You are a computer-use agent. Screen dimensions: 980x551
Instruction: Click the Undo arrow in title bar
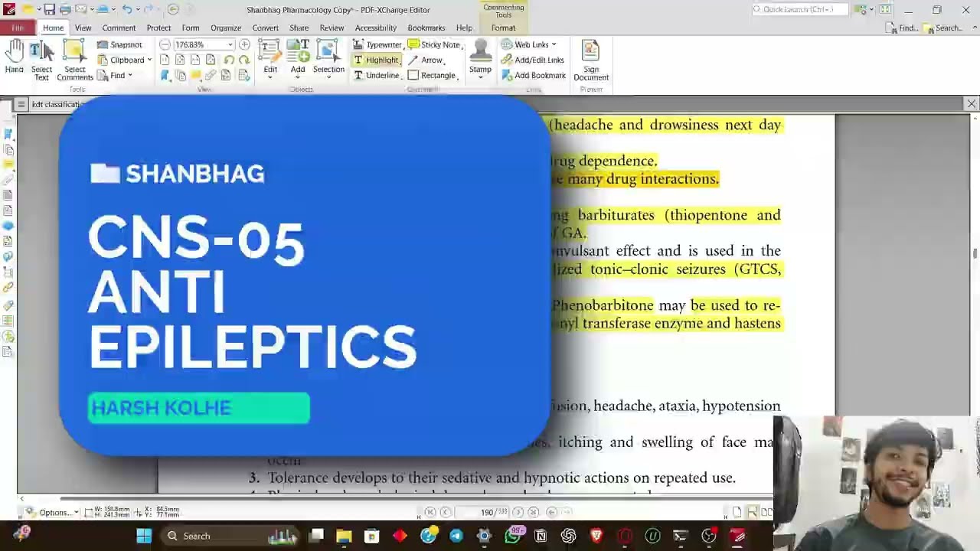[128, 9]
